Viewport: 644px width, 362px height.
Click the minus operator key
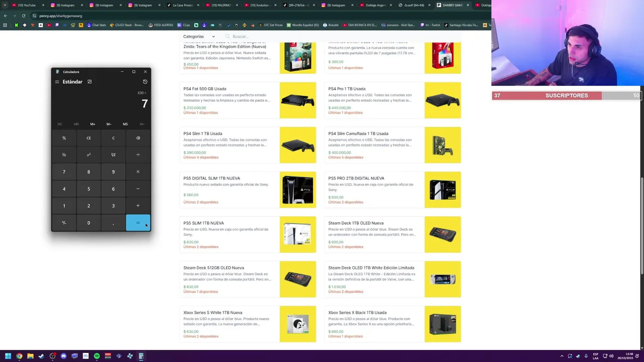point(138,189)
